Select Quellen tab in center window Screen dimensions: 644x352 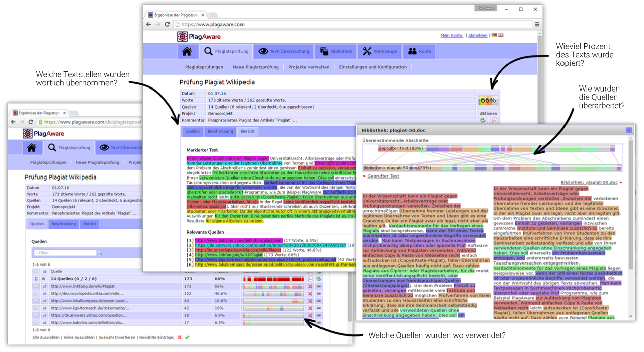tap(193, 131)
